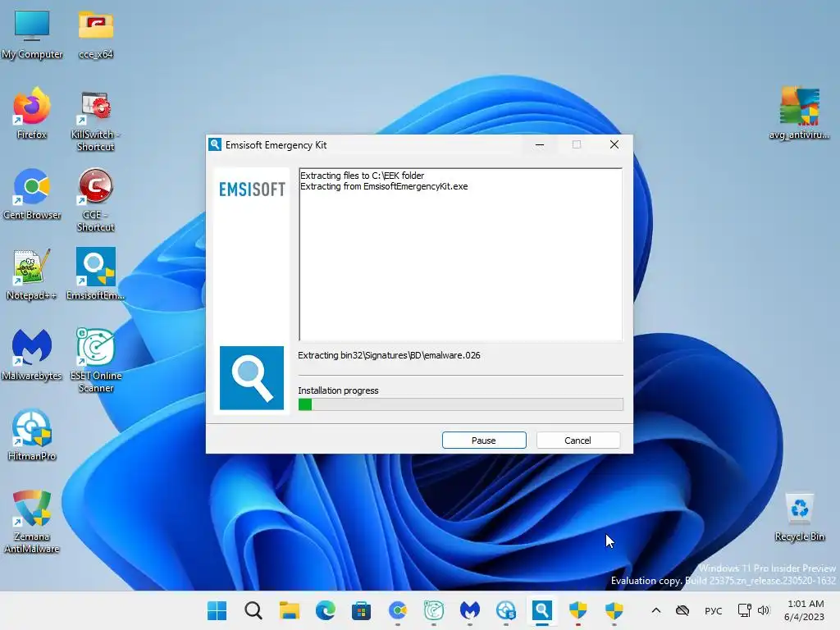Screen dimensions: 840x630
Task: Click the installation progress bar
Action: click(x=461, y=404)
